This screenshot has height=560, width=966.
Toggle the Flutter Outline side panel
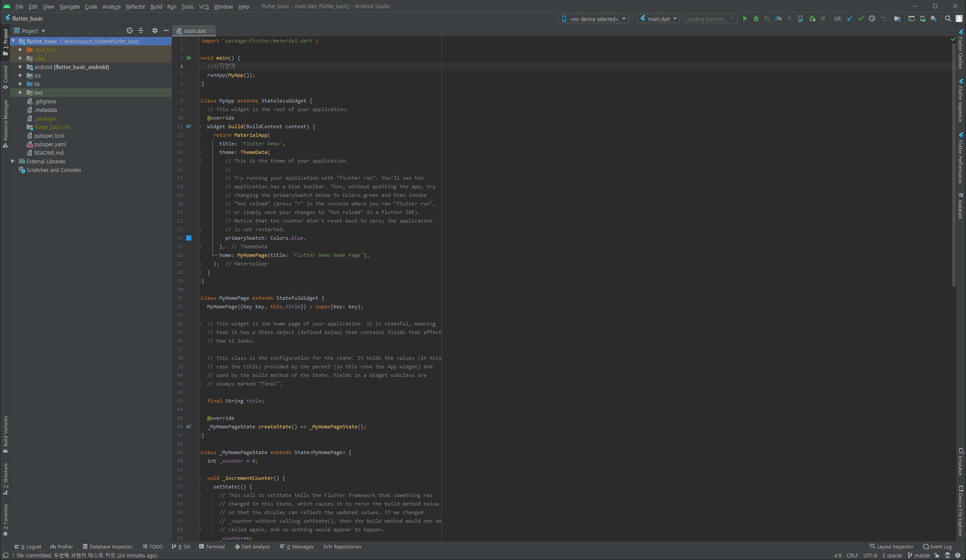pos(961,50)
